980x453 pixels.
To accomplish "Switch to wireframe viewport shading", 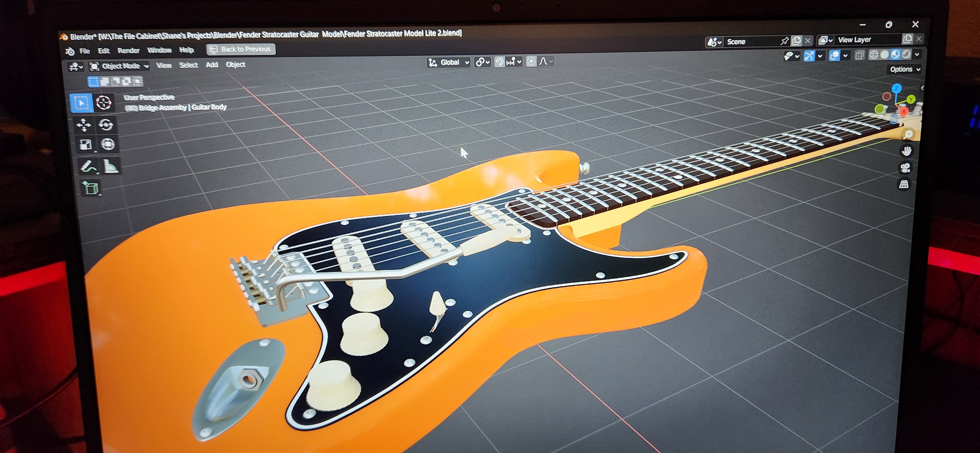I will pos(874,55).
